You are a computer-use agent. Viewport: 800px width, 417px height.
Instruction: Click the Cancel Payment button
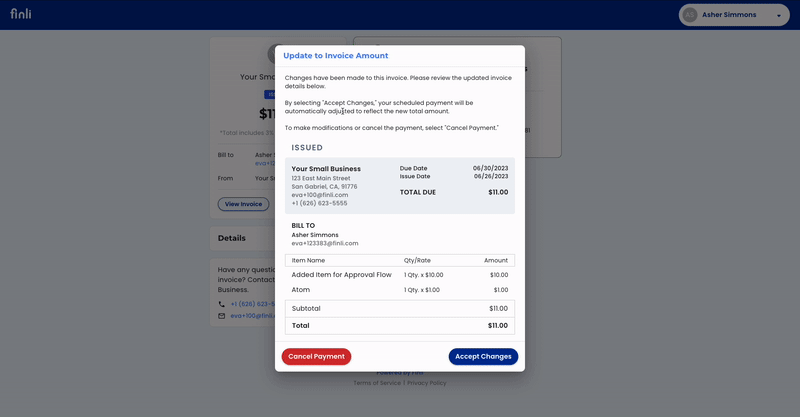coord(316,356)
